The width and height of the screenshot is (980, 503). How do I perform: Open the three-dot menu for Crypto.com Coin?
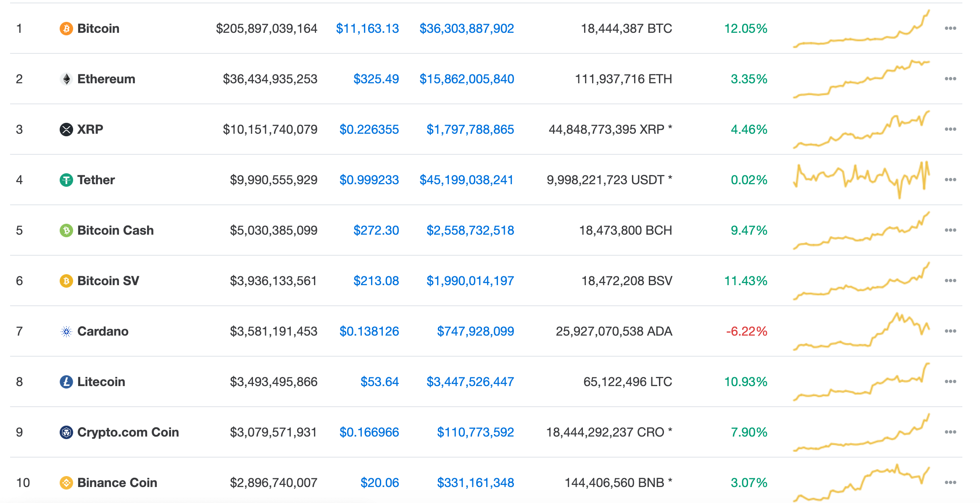(950, 432)
